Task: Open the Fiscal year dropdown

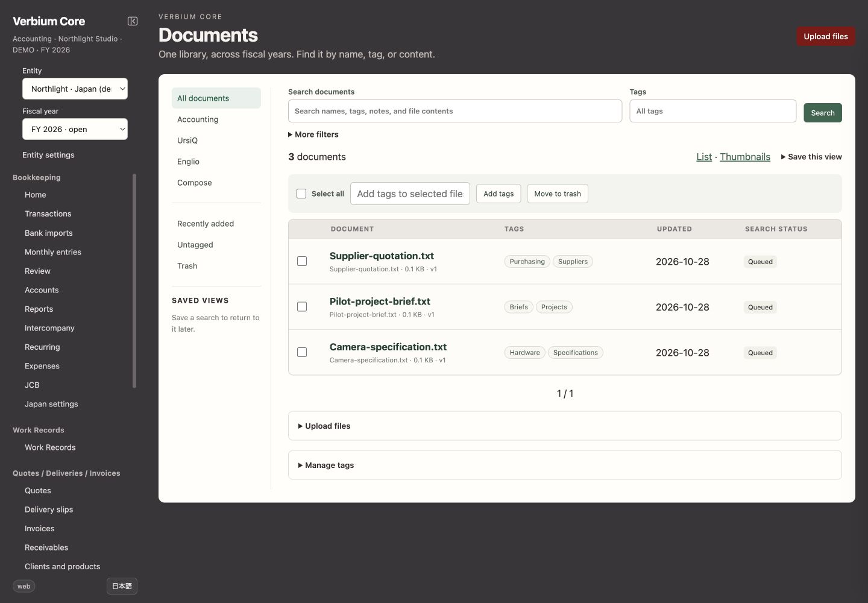Action: pos(75,129)
